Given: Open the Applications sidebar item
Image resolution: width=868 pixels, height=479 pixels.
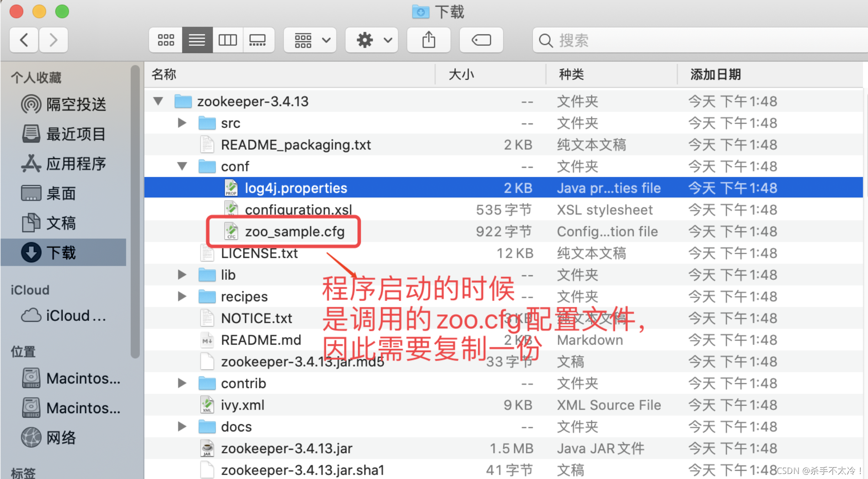Looking at the screenshot, I should (x=64, y=164).
